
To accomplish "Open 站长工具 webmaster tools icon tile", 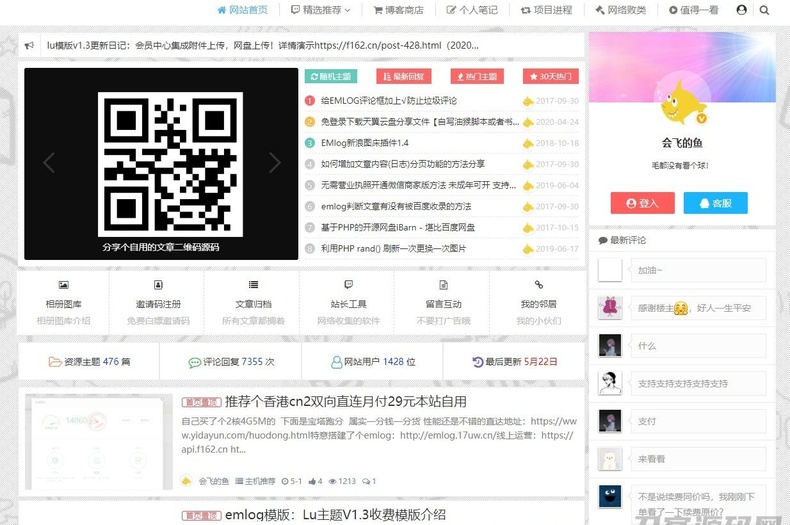I will [x=348, y=286].
